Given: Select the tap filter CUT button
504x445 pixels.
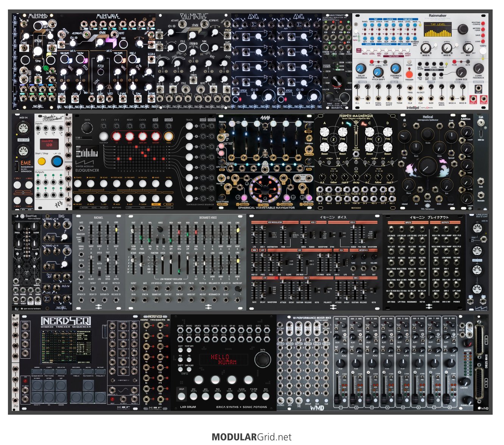Looking at the screenshot, I should [x=386, y=50].
